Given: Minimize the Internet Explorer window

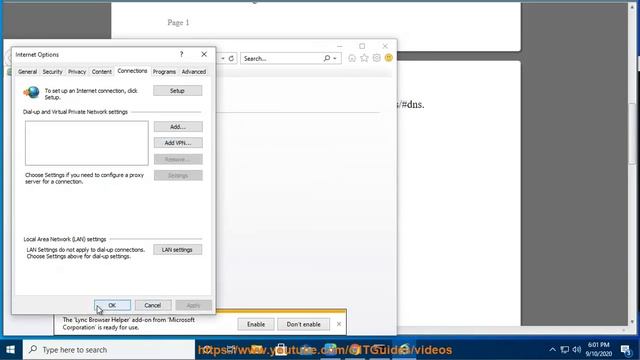Looking at the screenshot, I should point(340,46).
